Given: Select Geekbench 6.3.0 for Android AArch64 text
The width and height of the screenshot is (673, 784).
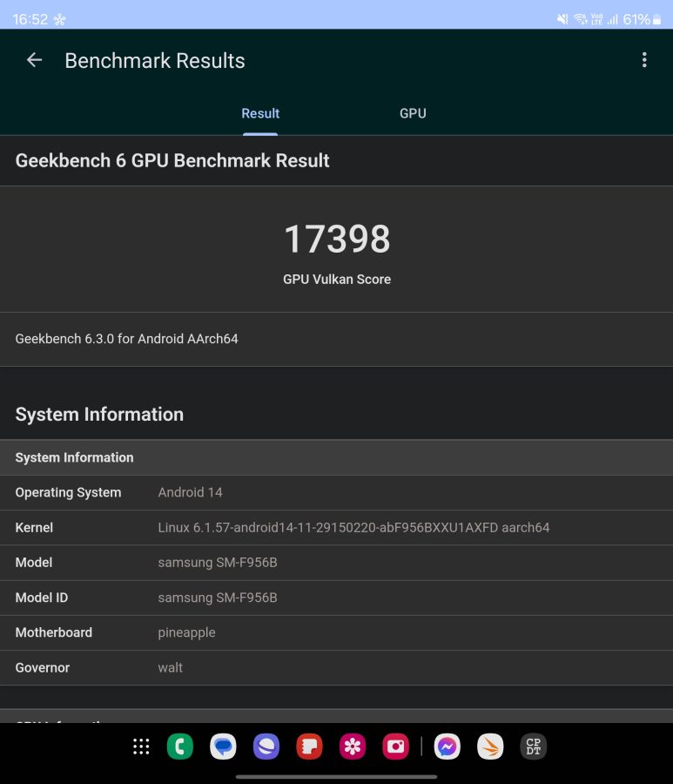Looking at the screenshot, I should click(x=126, y=339).
